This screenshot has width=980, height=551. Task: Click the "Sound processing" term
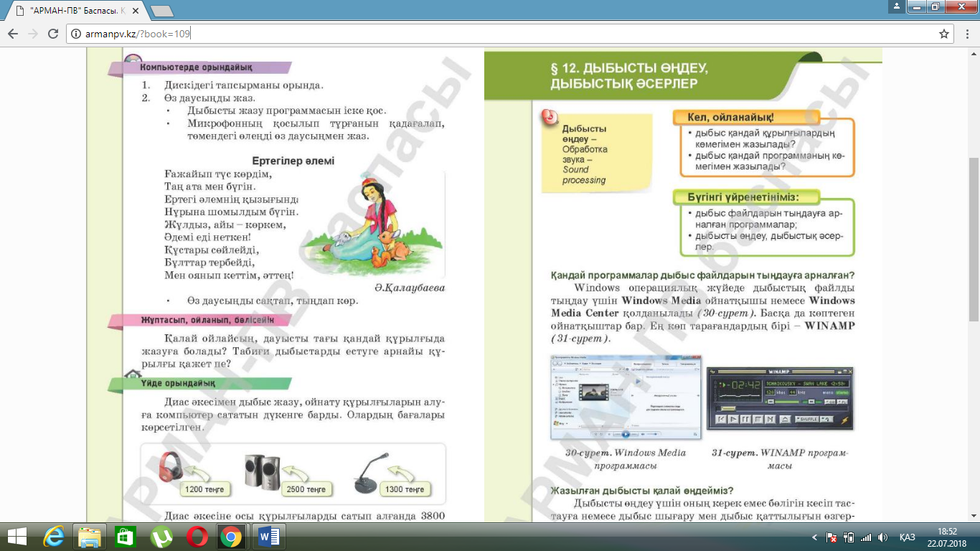584,174
